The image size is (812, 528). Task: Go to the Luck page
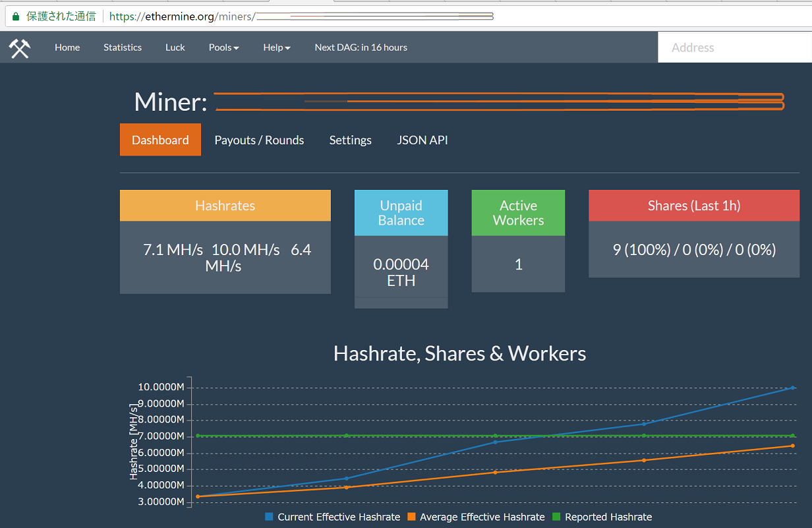(175, 47)
